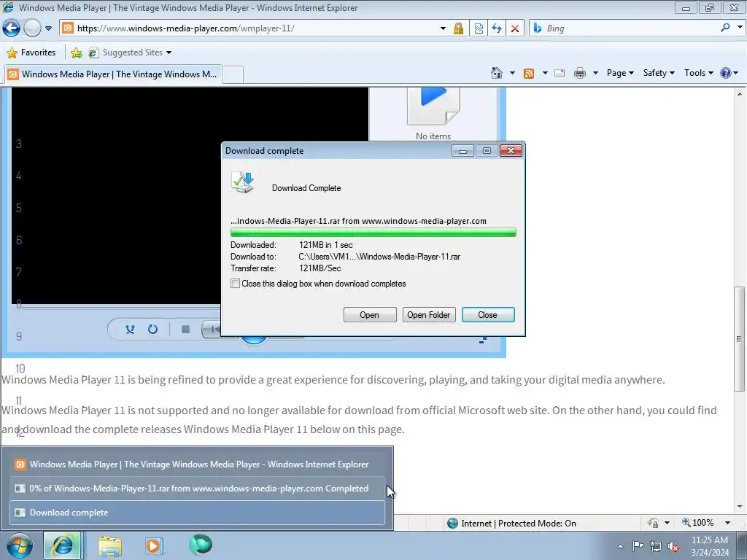Open the Safety menu
The height and width of the screenshot is (560, 747).
tap(659, 73)
